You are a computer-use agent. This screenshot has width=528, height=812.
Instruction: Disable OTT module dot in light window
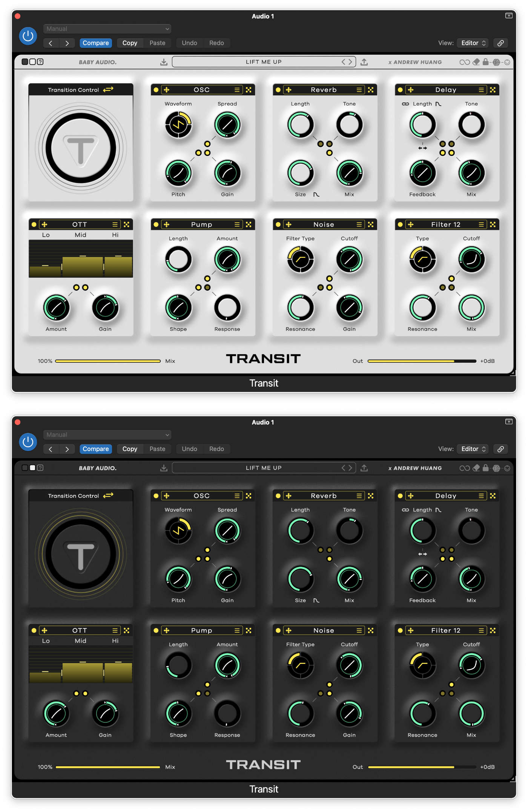34,225
